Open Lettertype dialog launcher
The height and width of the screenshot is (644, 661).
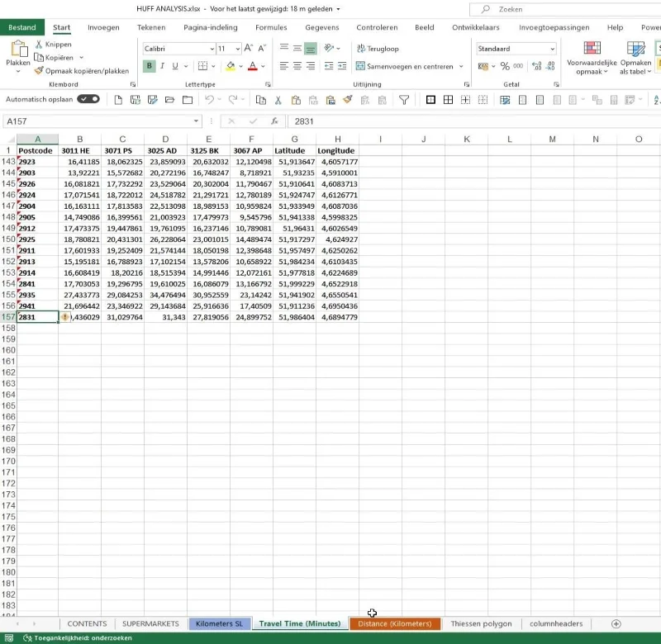pos(268,84)
